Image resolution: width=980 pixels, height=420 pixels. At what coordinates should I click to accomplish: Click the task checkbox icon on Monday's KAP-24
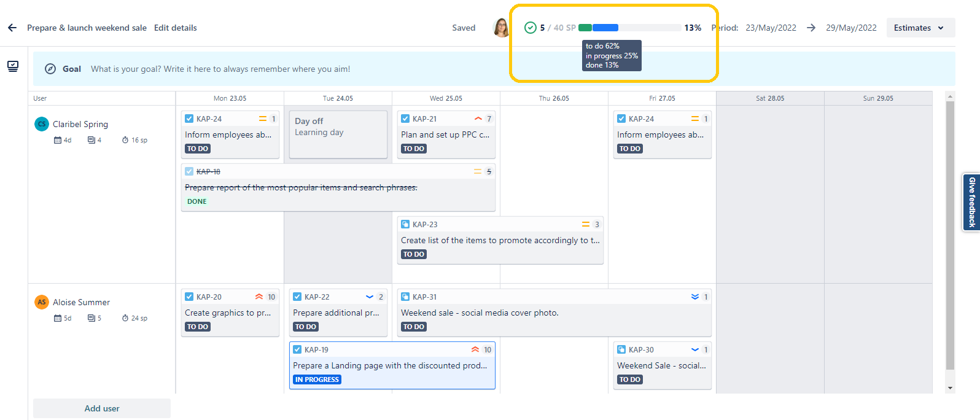[189, 119]
